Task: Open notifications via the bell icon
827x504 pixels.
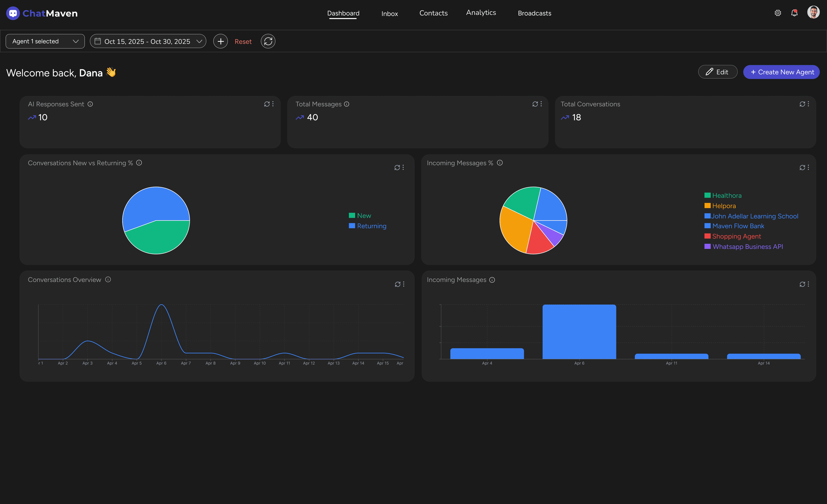Action: coord(794,13)
